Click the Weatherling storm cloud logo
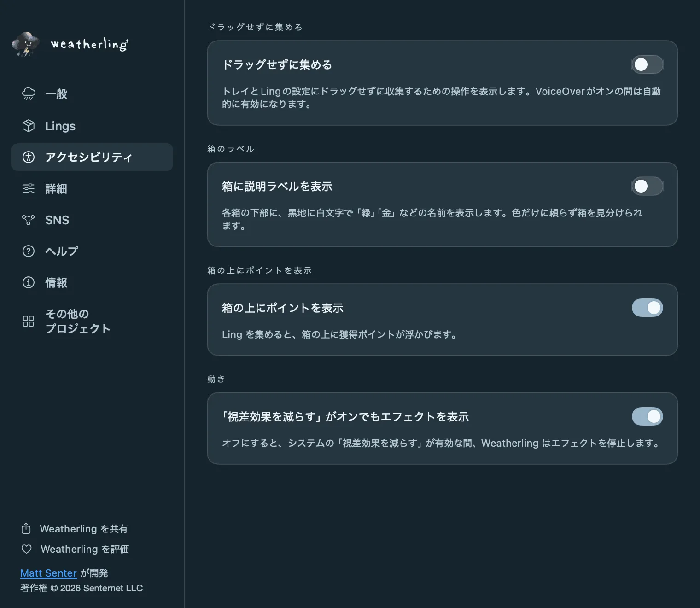Viewport: 700px width, 608px height. pos(26,44)
